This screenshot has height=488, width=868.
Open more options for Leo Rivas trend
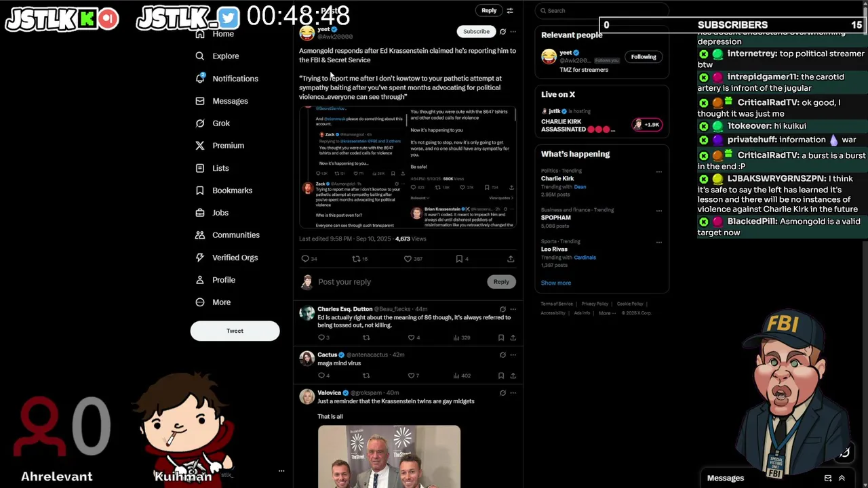(x=658, y=242)
